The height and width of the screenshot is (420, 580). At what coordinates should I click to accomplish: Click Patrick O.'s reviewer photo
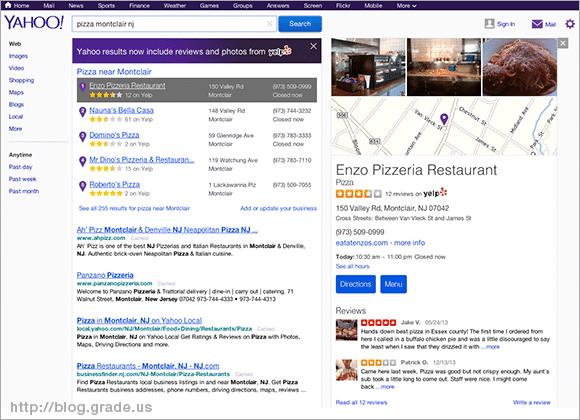[x=347, y=370]
